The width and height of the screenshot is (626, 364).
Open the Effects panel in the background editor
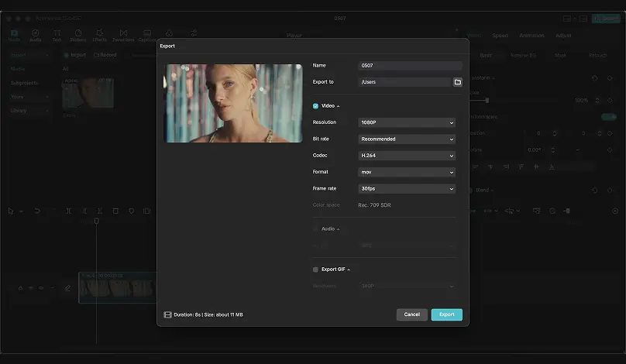99,36
